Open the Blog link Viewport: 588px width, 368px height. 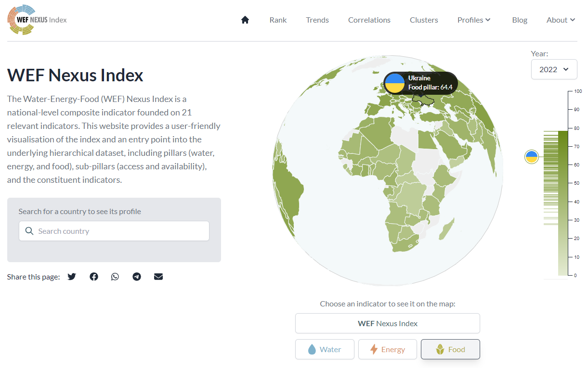(520, 20)
